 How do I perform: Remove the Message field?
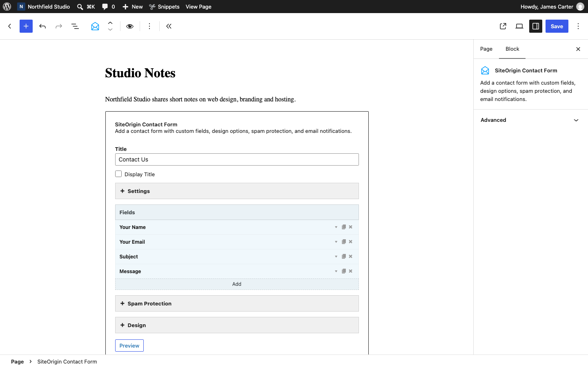350,271
